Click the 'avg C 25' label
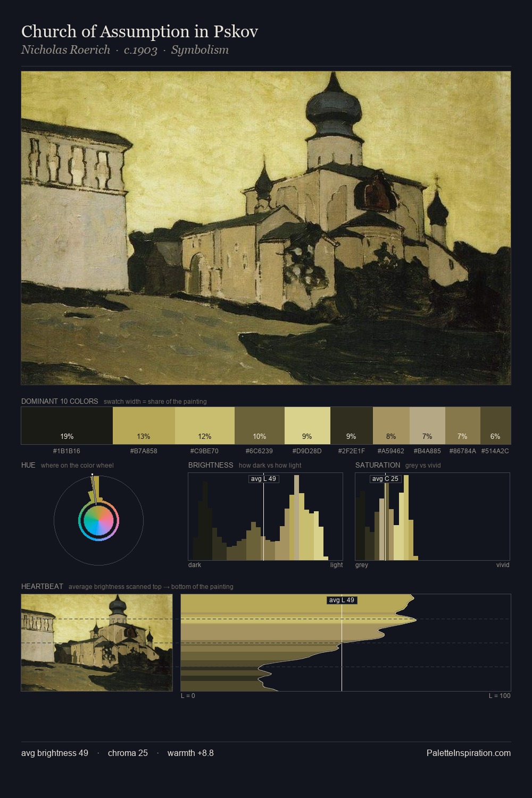This screenshot has width=532, height=798. pyautogui.click(x=385, y=479)
